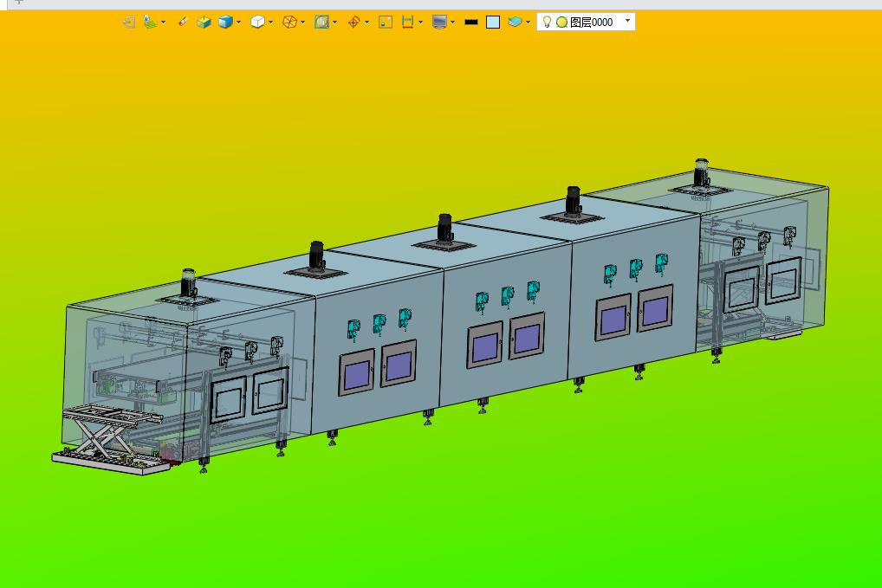This screenshot has height=588, width=882.
Task: Open the black color swatch
Action: (471, 22)
